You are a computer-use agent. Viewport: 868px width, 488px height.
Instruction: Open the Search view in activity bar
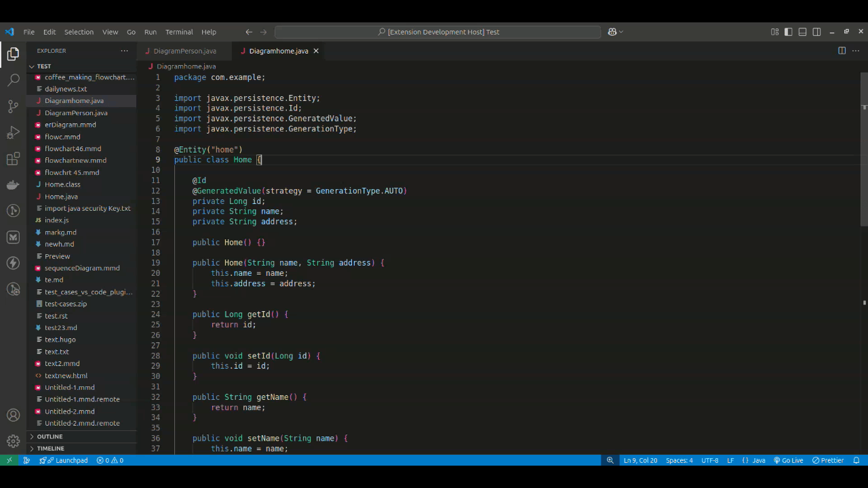tap(13, 80)
